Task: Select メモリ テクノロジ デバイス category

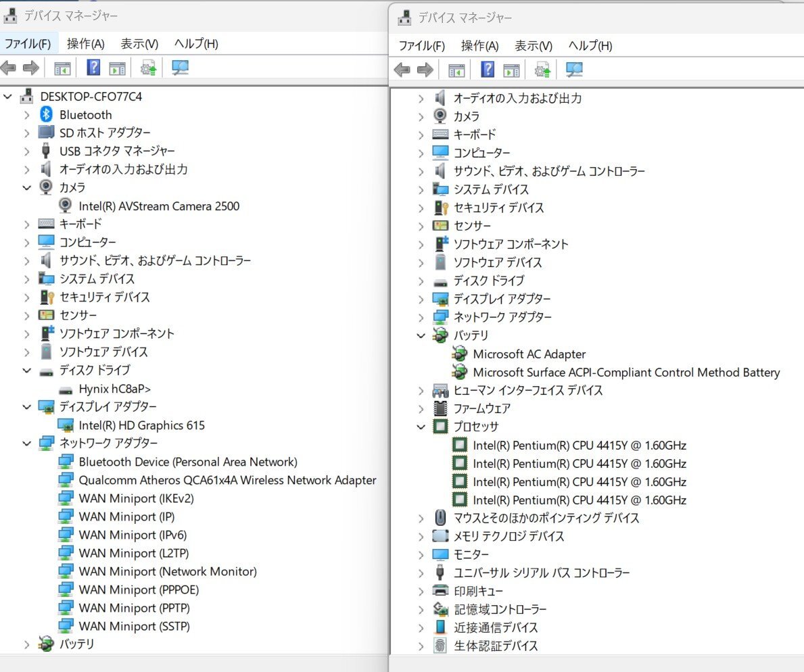Action: tap(509, 536)
